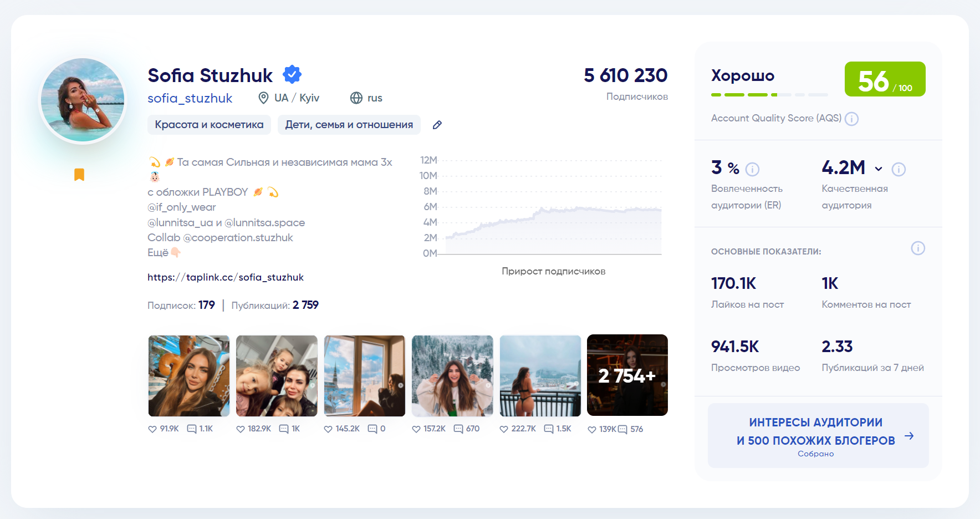This screenshot has height=519, width=980.
Task: Click the pencil edit categories icon
Action: tap(437, 125)
